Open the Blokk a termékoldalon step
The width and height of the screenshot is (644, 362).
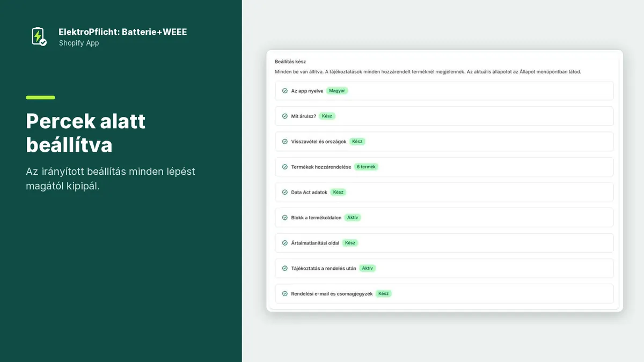tap(444, 218)
